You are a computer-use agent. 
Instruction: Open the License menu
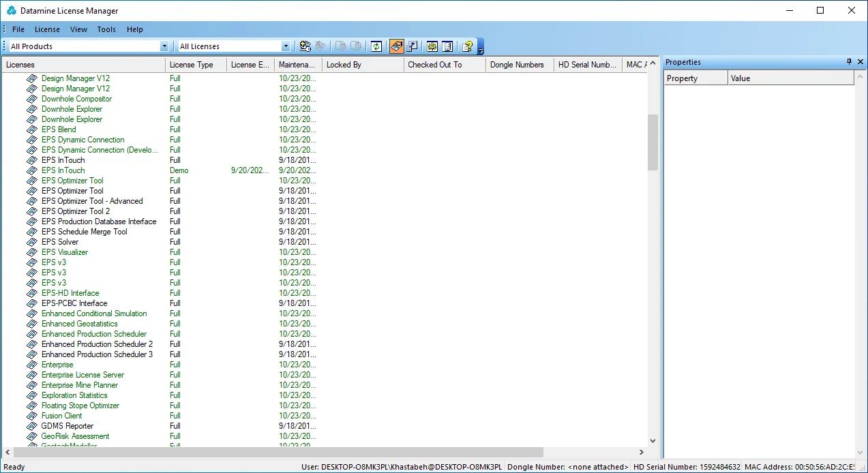[47, 29]
